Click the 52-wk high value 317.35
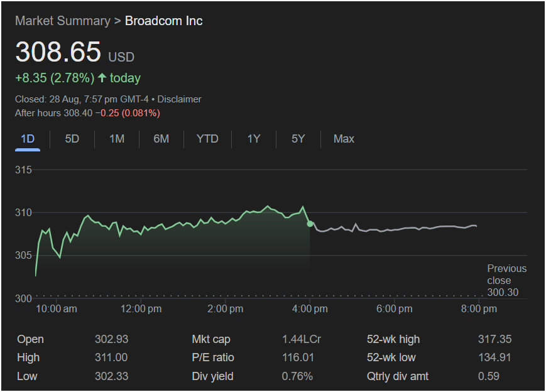 tap(494, 339)
